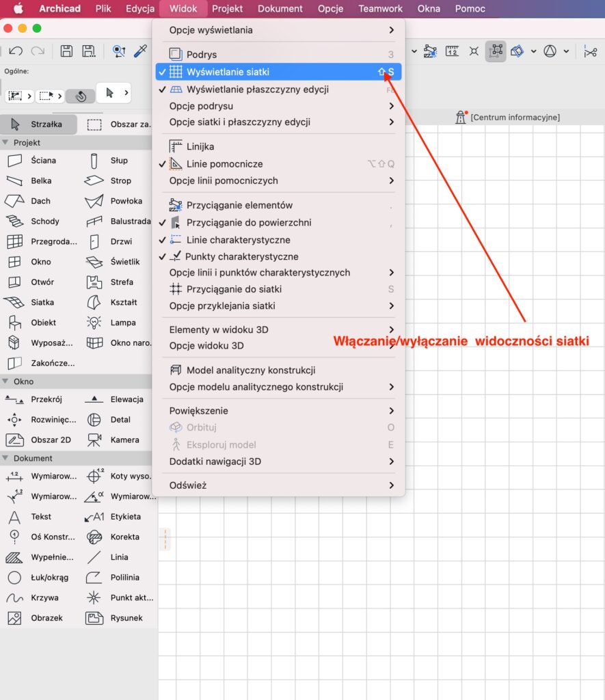605x700 pixels.
Task: Open the Teamwork menu
Action: pyautogui.click(x=380, y=8)
